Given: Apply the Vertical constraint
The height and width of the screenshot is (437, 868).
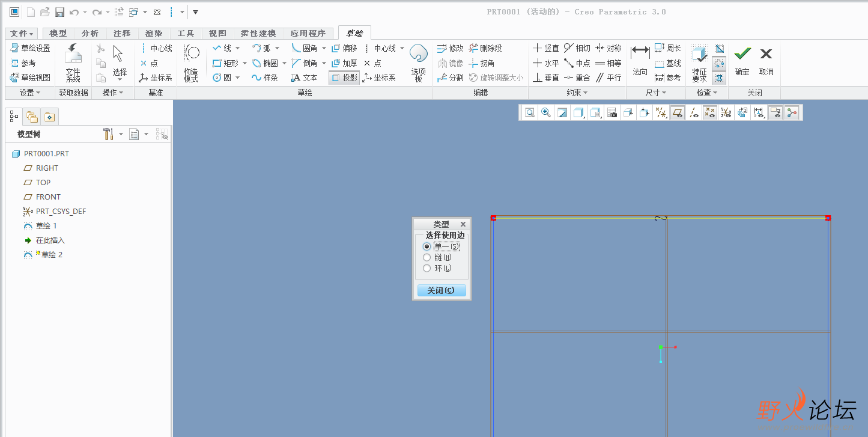Looking at the screenshot, I should click(546, 48).
